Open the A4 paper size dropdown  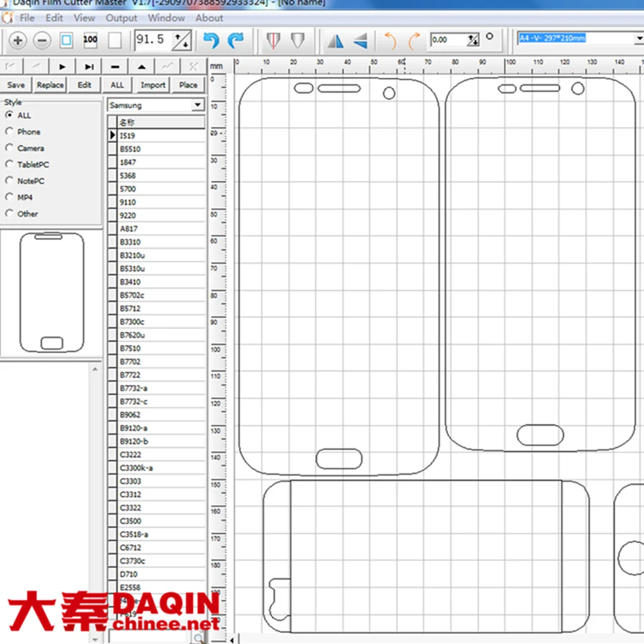(x=639, y=38)
